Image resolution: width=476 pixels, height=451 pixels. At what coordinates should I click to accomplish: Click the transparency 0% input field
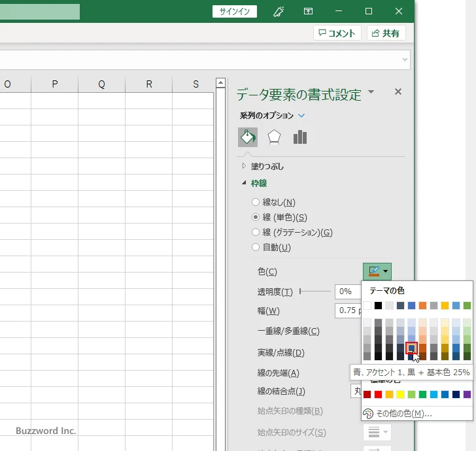coord(348,292)
